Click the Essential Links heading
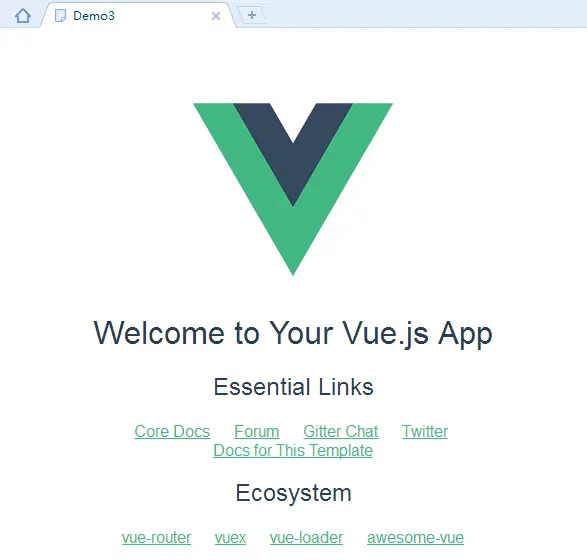The height and width of the screenshot is (560, 587). click(294, 387)
